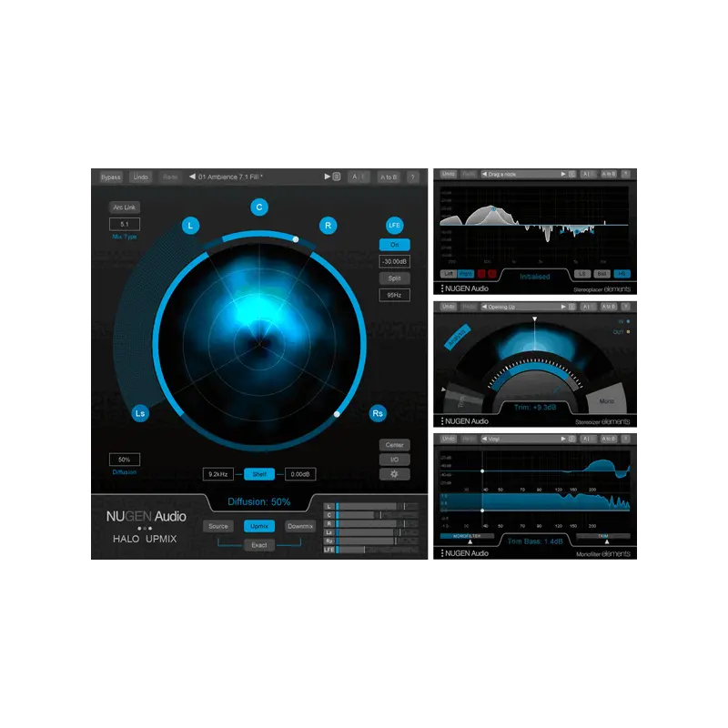Open Opening Up preset field in Stereoizer
Viewport: 728px width, 728px height.
tap(523, 307)
